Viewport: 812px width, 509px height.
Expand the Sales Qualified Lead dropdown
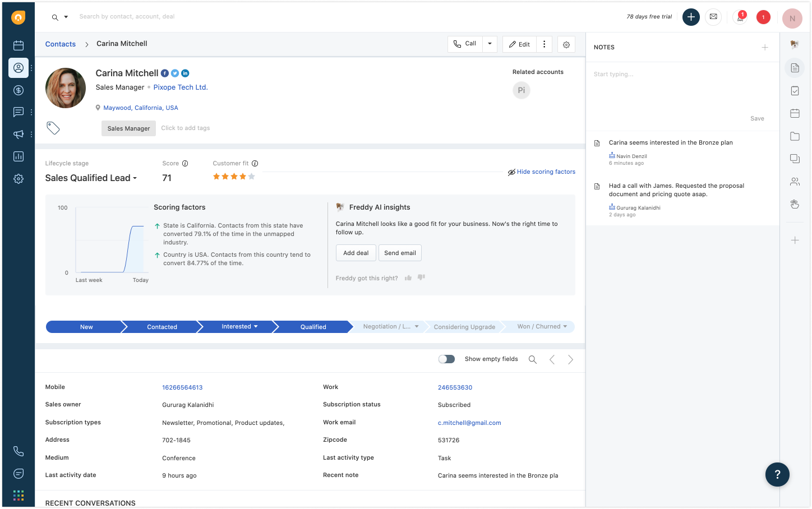135,178
